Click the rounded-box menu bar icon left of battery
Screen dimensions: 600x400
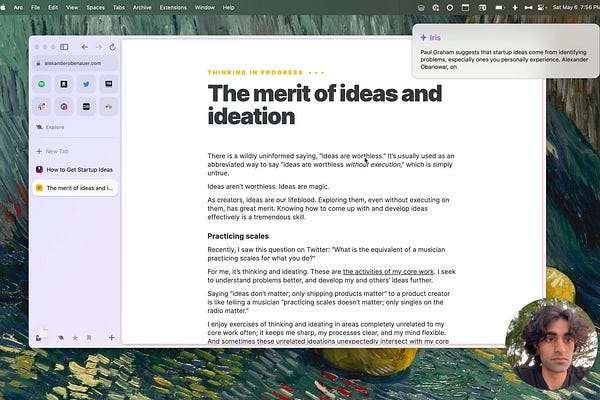point(482,7)
